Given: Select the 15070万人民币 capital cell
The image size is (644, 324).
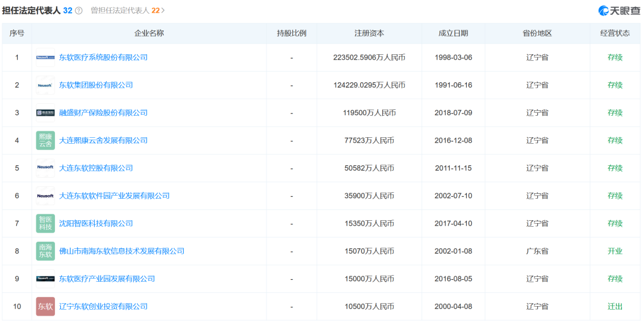Looking at the screenshot, I should click(x=369, y=251).
